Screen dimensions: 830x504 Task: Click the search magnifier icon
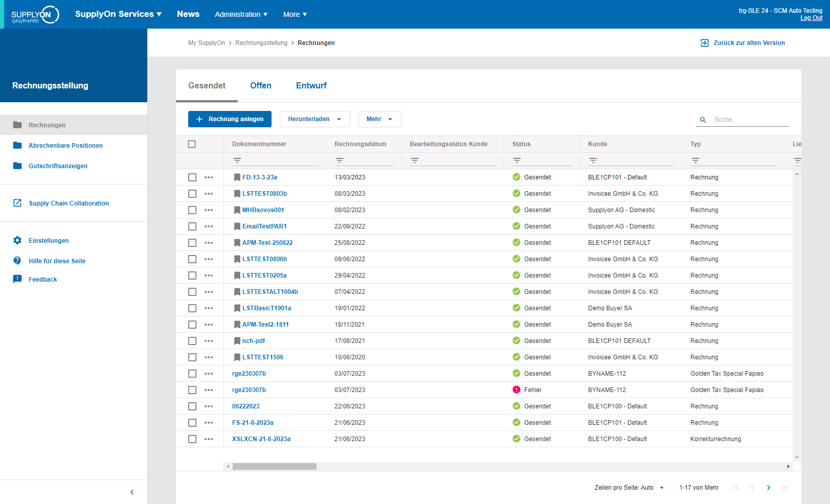coord(703,120)
